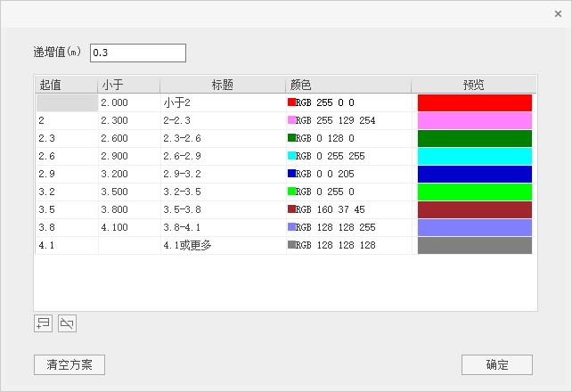Click the 起值 column header
The height and width of the screenshot is (392, 572).
pyautogui.click(x=66, y=85)
